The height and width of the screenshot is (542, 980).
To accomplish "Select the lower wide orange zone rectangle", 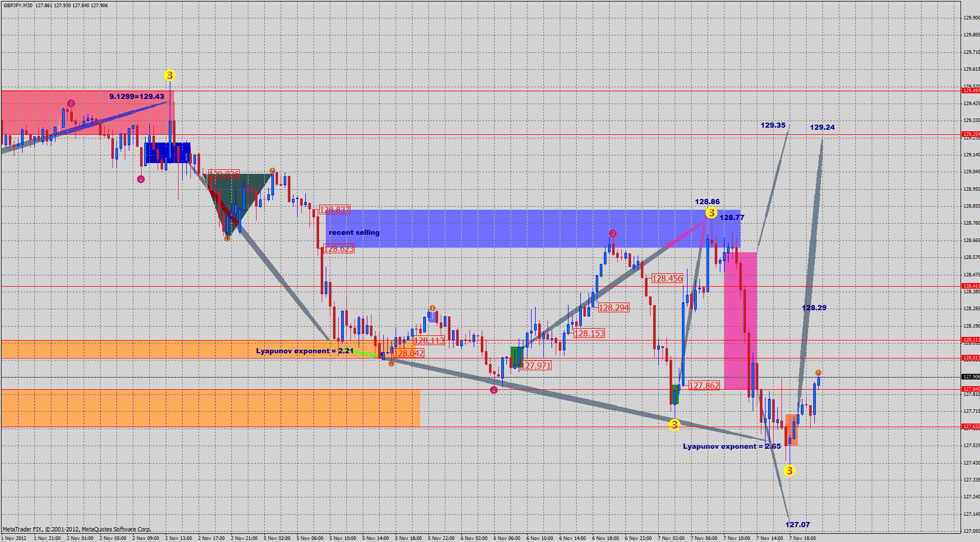I will pyautogui.click(x=210, y=408).
